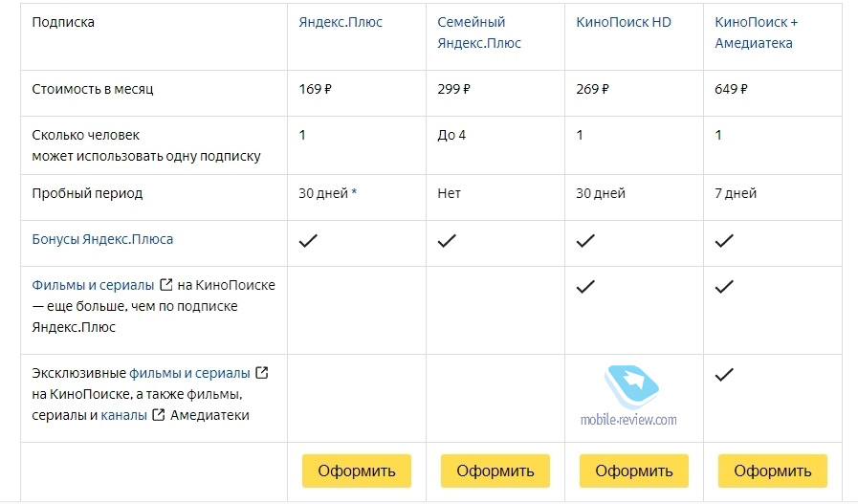Follow the Фильмы и сериалы link
The width and height of the screenshot is (858, 504).
[x=93, y=285]
